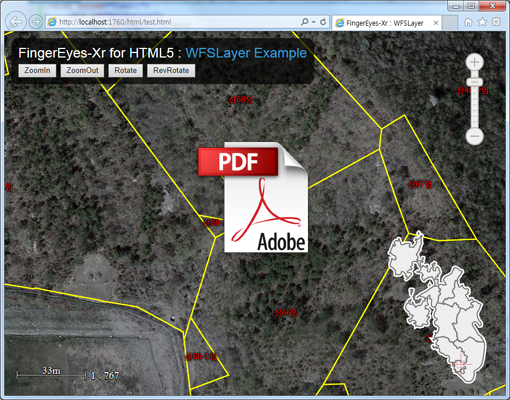
Task: Click the zoom slider handle
Action: 474,82
